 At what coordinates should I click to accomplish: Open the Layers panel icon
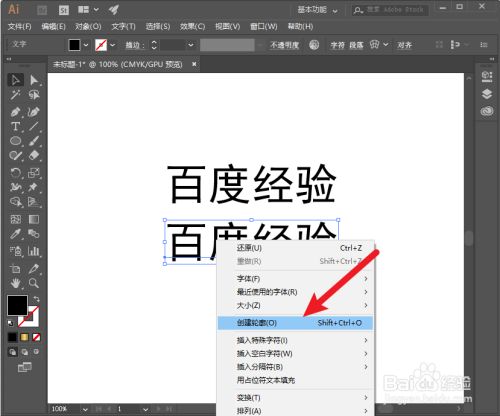(487, 94)
